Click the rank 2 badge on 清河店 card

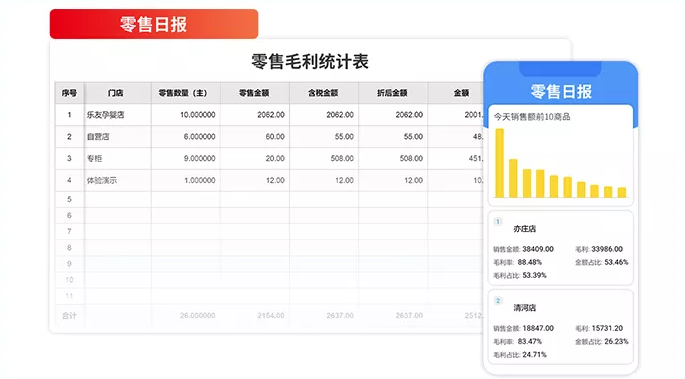coord(498,300)
